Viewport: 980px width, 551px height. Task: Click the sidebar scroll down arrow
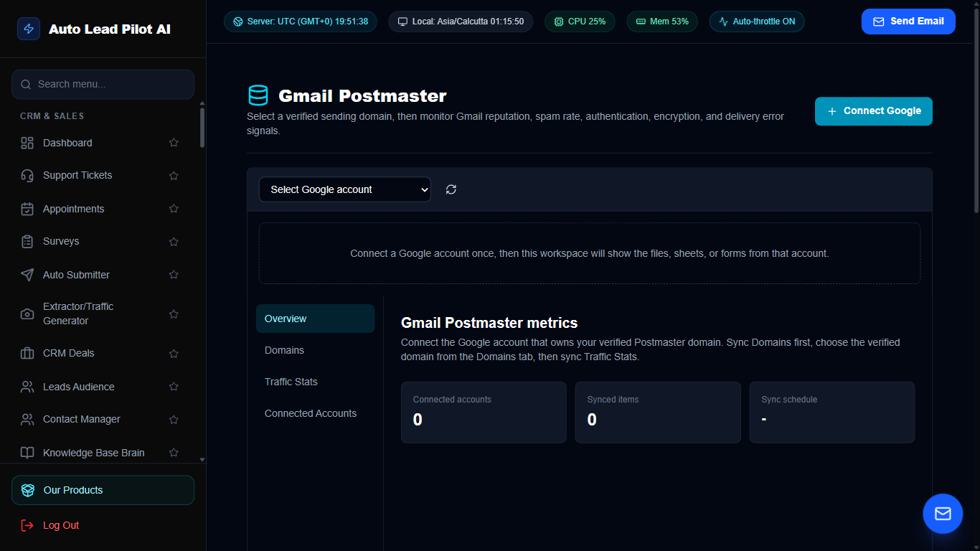(x=202, y=459)
